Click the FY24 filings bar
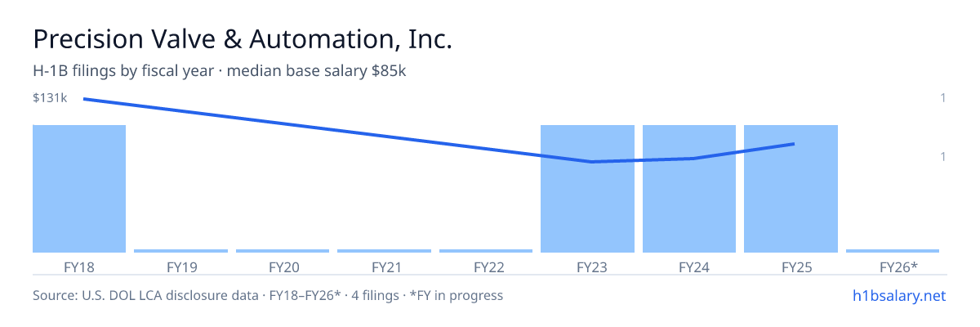This screenshot has height=327, width=980. [x=689, y=189]
